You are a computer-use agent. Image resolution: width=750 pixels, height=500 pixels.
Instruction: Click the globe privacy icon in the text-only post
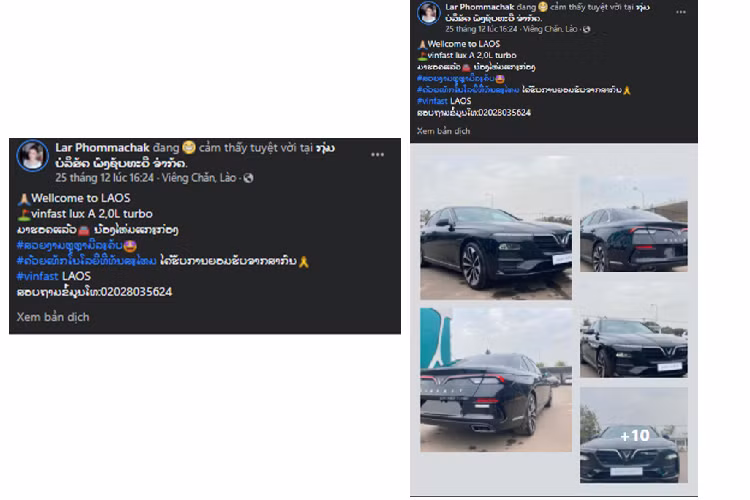(249, 177)
